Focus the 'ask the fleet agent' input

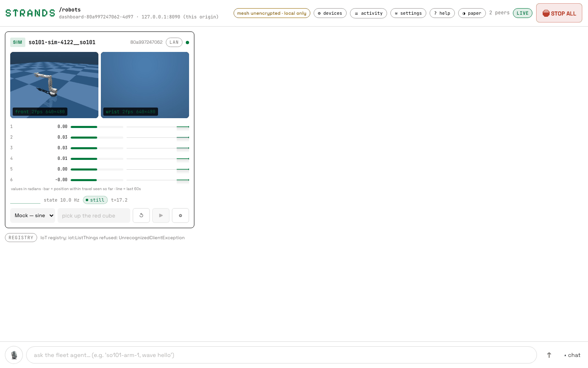point(281,355)
